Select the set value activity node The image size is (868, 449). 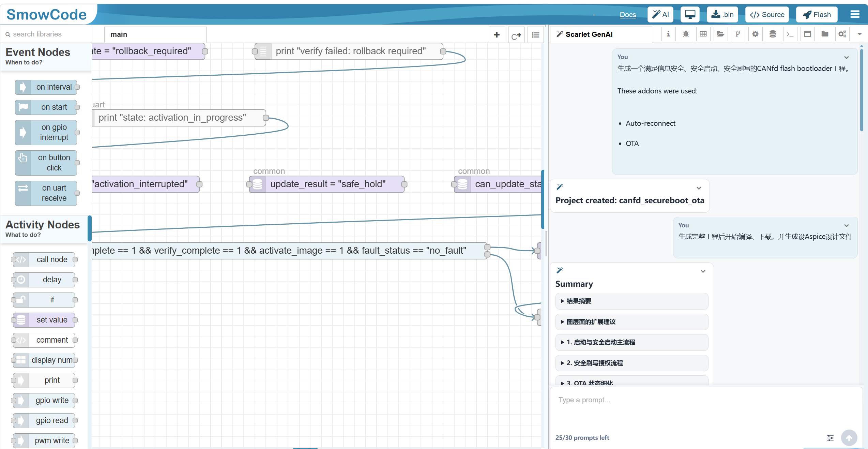point(44,320)
